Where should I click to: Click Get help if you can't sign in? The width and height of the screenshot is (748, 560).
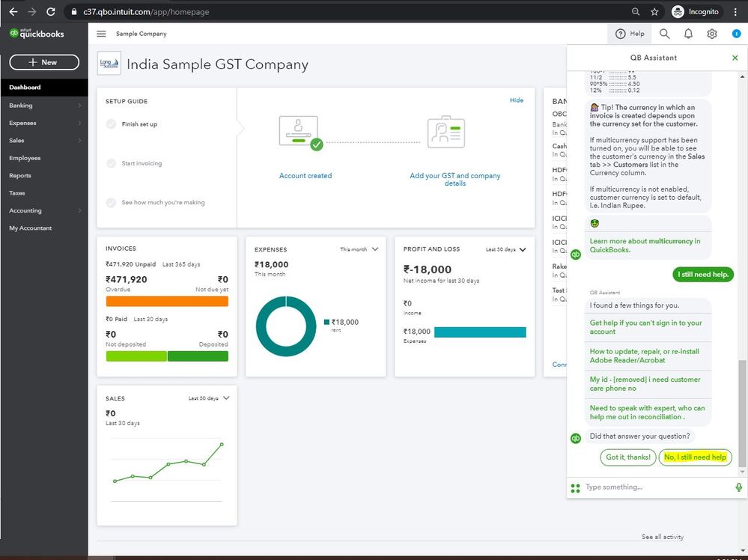click(x=645, y=327)
